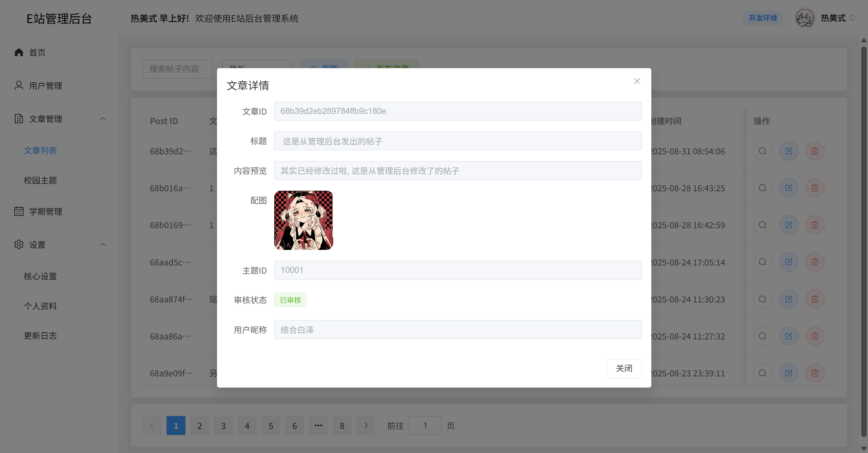Open the 热美式 user dropdown arrow

click(852, 18)
